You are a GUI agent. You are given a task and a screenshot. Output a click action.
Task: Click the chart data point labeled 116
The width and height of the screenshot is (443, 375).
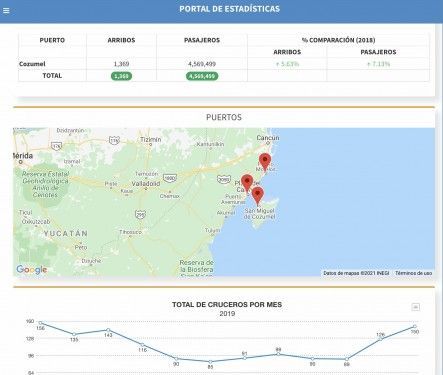pyautogui.click(x=142, y=345)
